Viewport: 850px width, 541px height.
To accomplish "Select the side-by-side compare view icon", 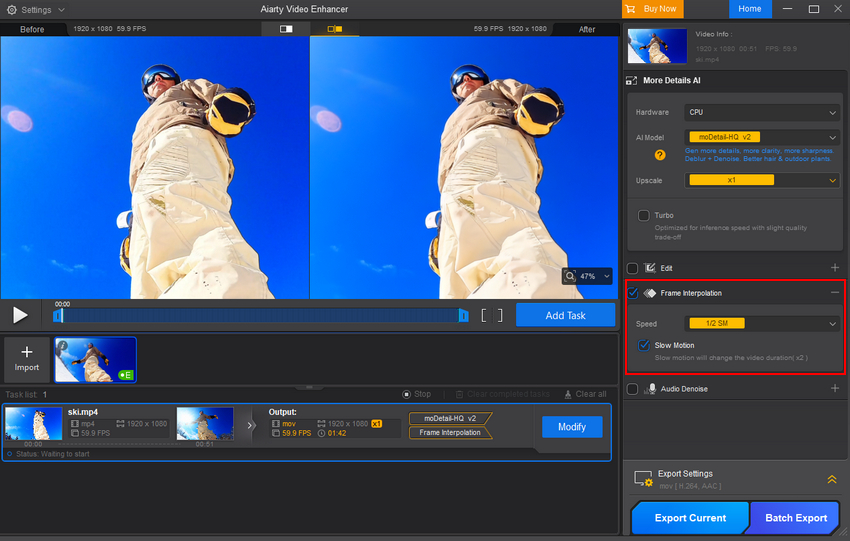I will 334,29.
